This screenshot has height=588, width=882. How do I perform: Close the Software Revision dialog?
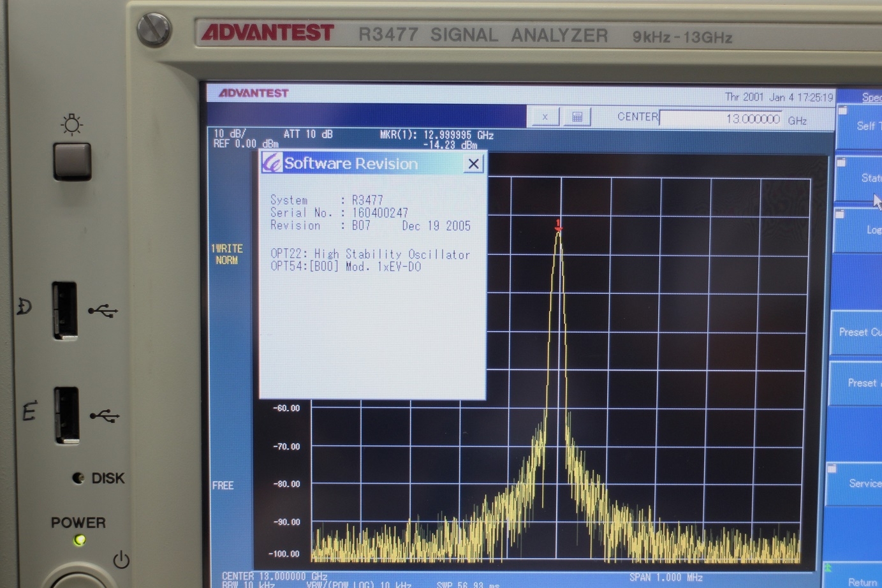473,164
